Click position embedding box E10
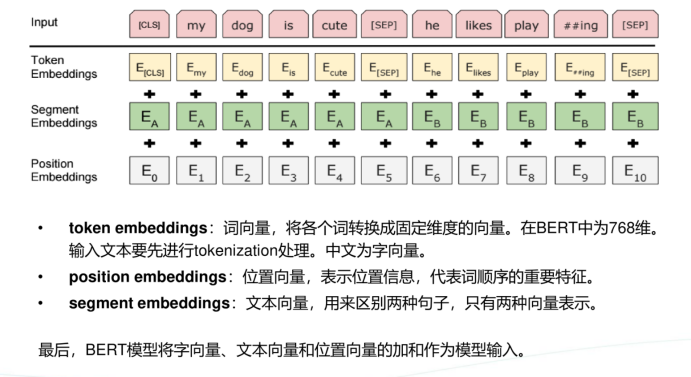The image size is (691, 377). [635, 170]
